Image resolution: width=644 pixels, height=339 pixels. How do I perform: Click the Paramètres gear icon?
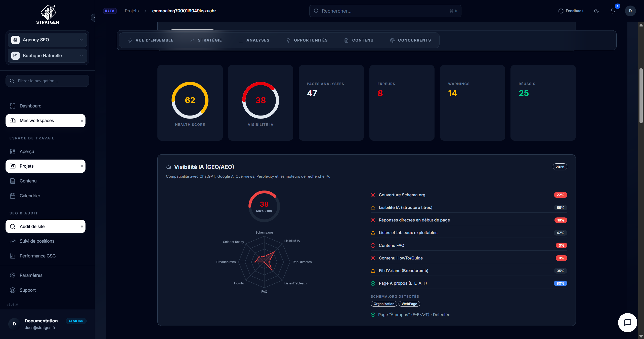[13, 275]
